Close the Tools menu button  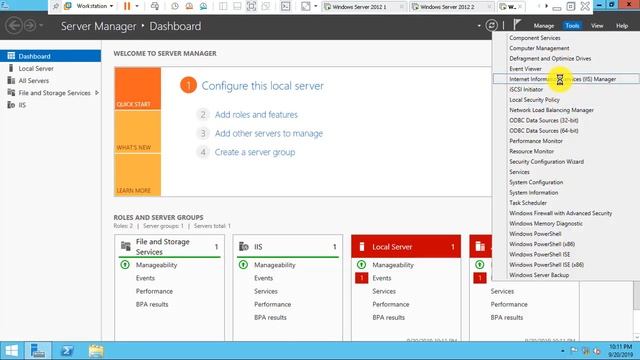(x=572, y=26)
